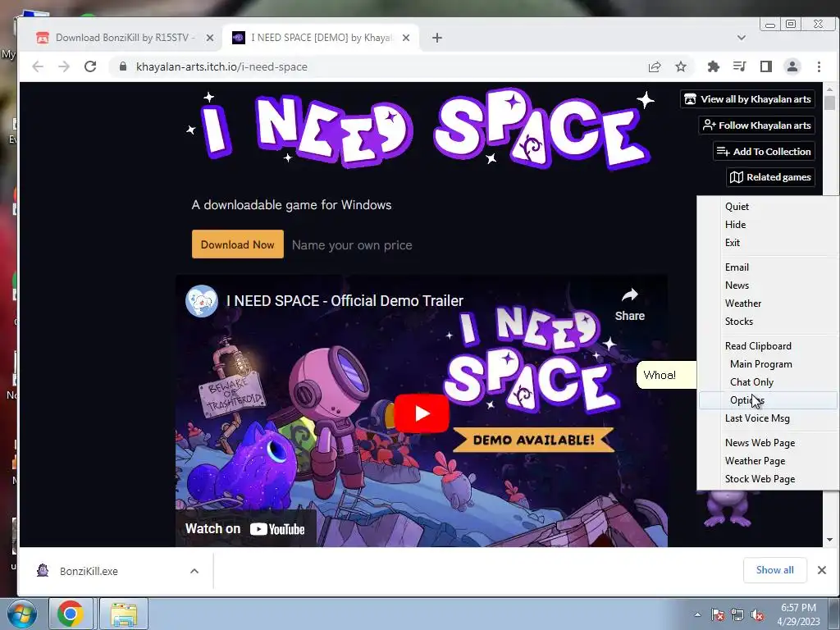Select the highlighted Options menu entry

click(x=767, y=400)
